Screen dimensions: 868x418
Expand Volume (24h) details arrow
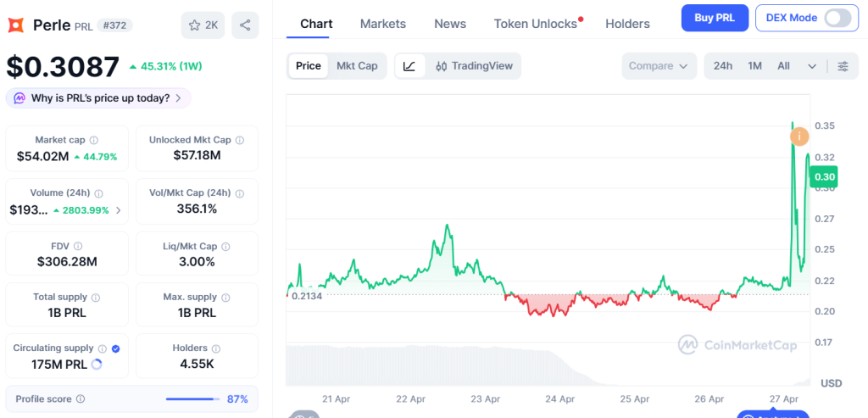click(118, 210)
